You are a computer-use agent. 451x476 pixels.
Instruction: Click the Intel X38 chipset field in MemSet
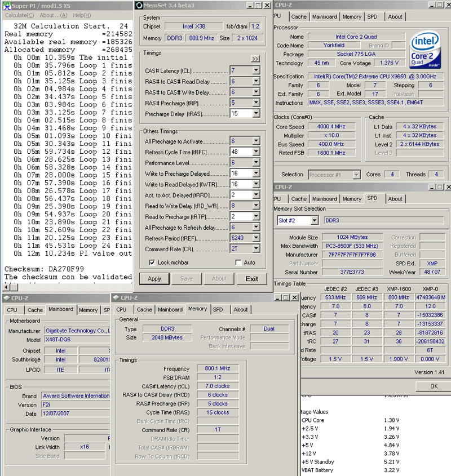(x=194, y=26)
